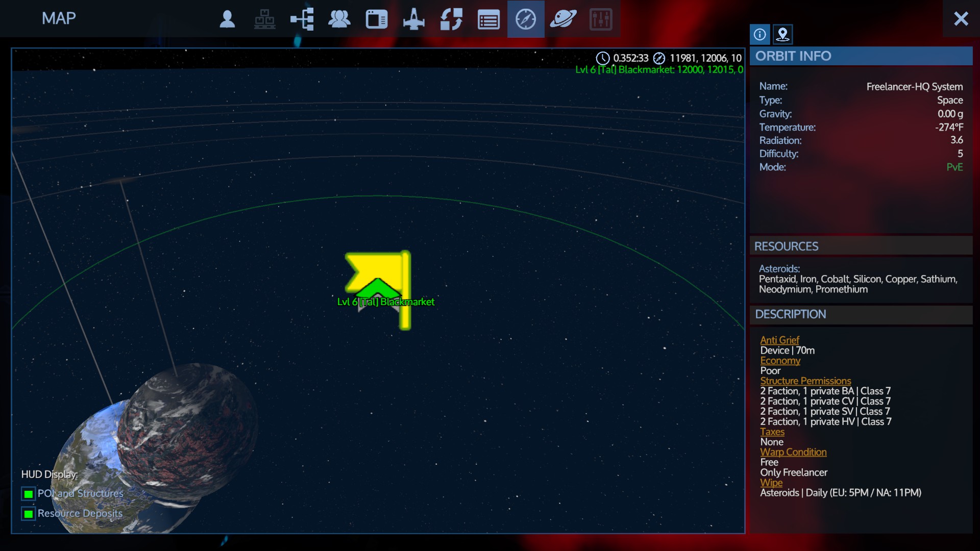Click the inventory crates icon
The width and height of the screenshot is (980, 551).
pos(264,19)
